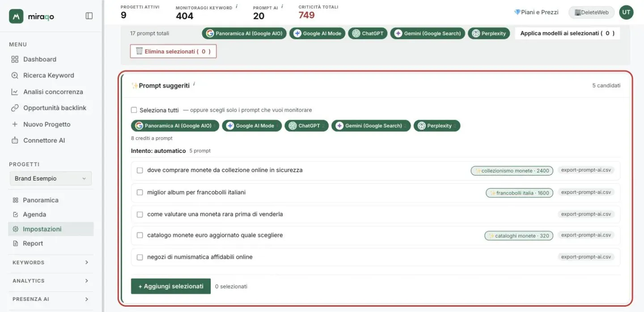Toggle suggested Panoramica AI (Google AIO) chip

[175, 126]
